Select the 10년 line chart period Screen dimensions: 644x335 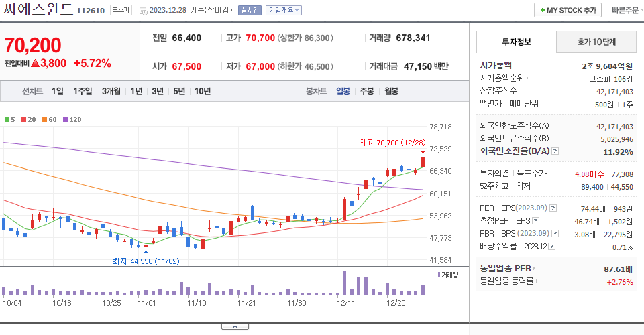(x=203, y=91)
